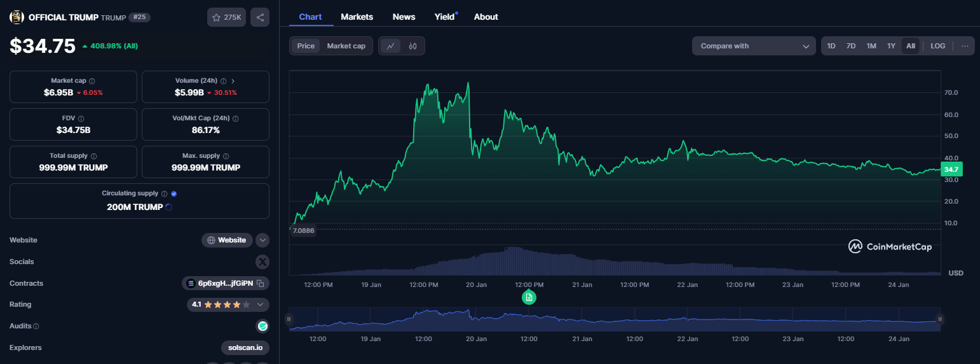This screenshot has height=364, width=980.
Task: Click the $34.75B FDV value
Action: [x=73, y=130]
